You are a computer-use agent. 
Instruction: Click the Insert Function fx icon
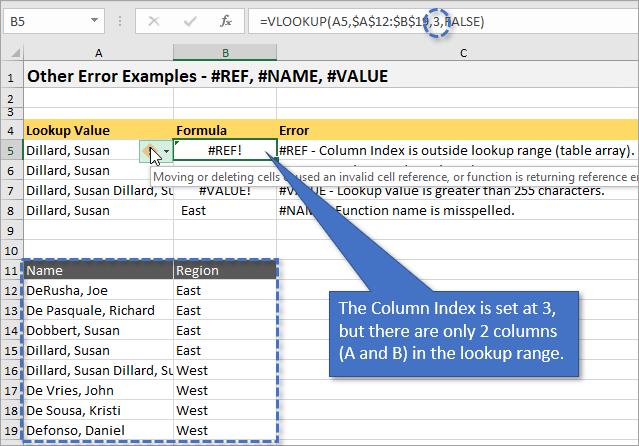[x=227, y=21]
